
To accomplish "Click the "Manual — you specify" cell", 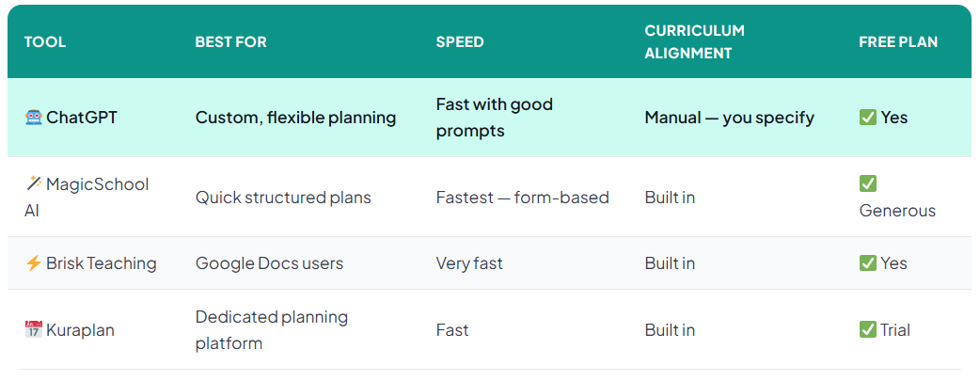I will click(729, 118).
